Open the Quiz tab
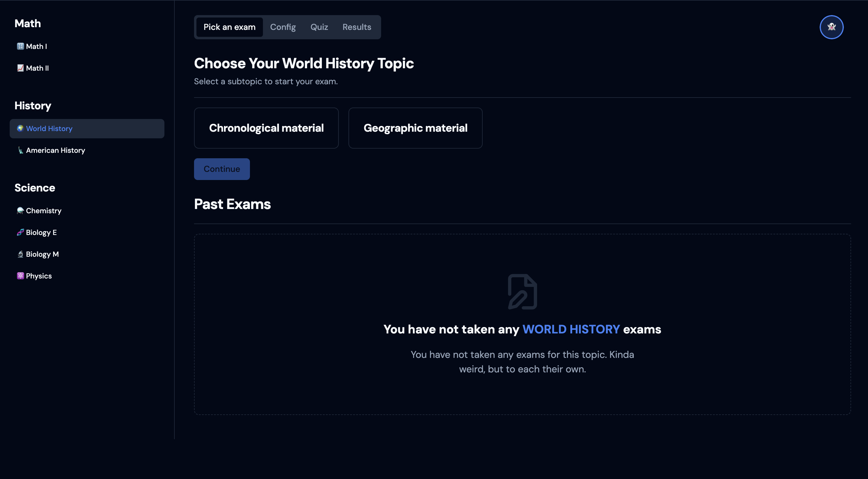This screenshot has height=479, width=868. 319,27
